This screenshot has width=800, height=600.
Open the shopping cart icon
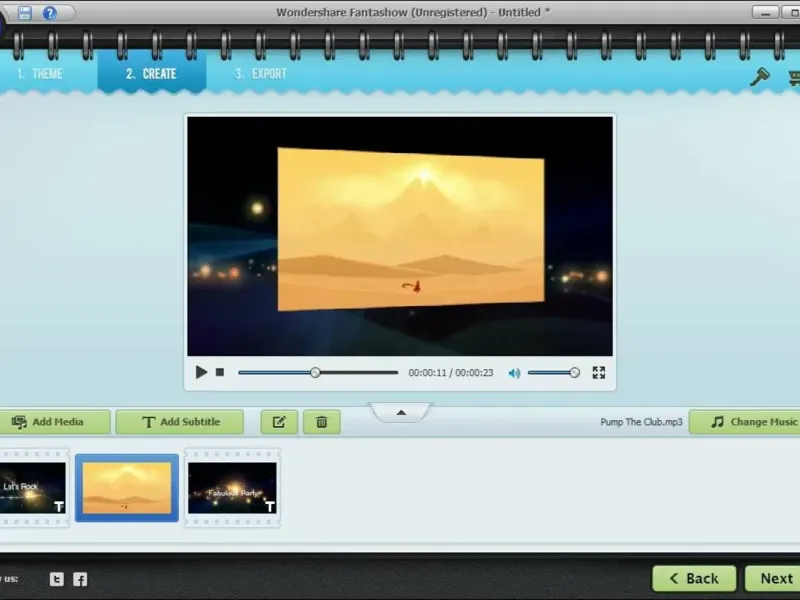(x=794, y=78)
